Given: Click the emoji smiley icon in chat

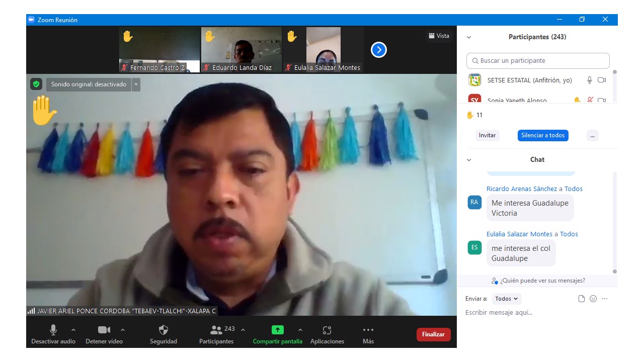Looking at the screenshot, I should pos(593,299).
